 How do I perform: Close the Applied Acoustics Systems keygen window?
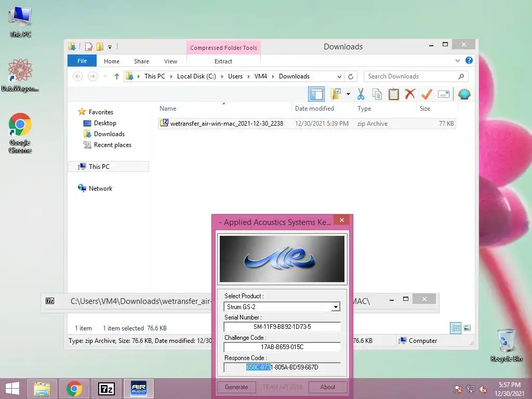(342, 220)
